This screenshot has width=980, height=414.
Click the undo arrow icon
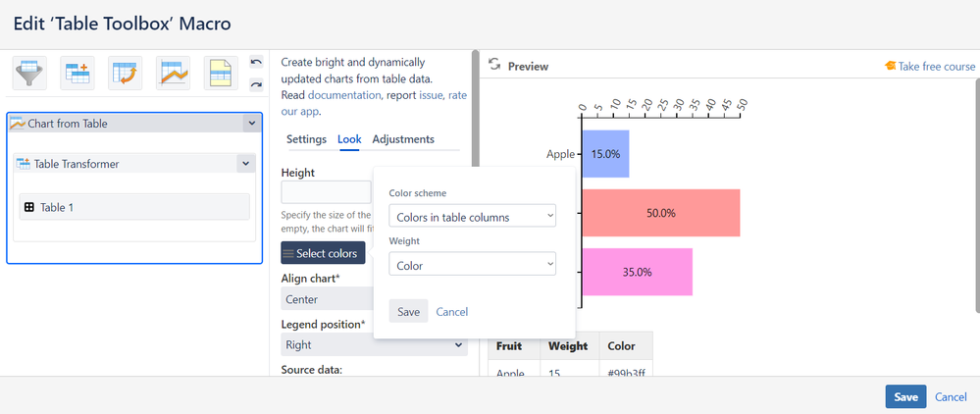(256, 62)
